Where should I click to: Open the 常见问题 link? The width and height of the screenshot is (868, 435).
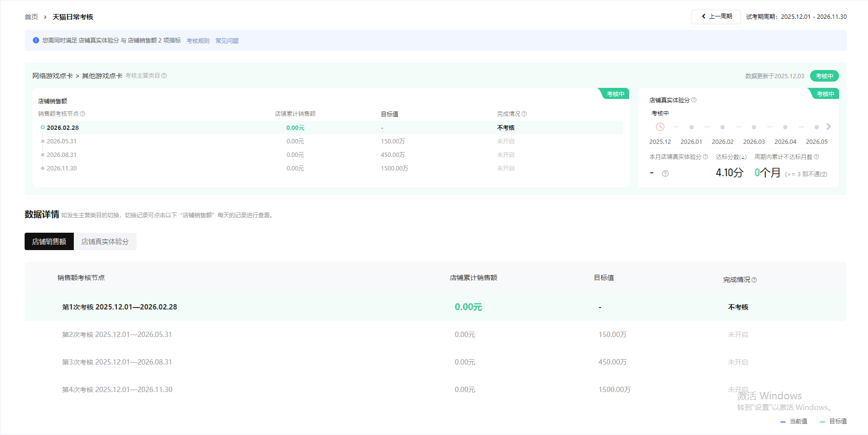(x=227, y=41)
